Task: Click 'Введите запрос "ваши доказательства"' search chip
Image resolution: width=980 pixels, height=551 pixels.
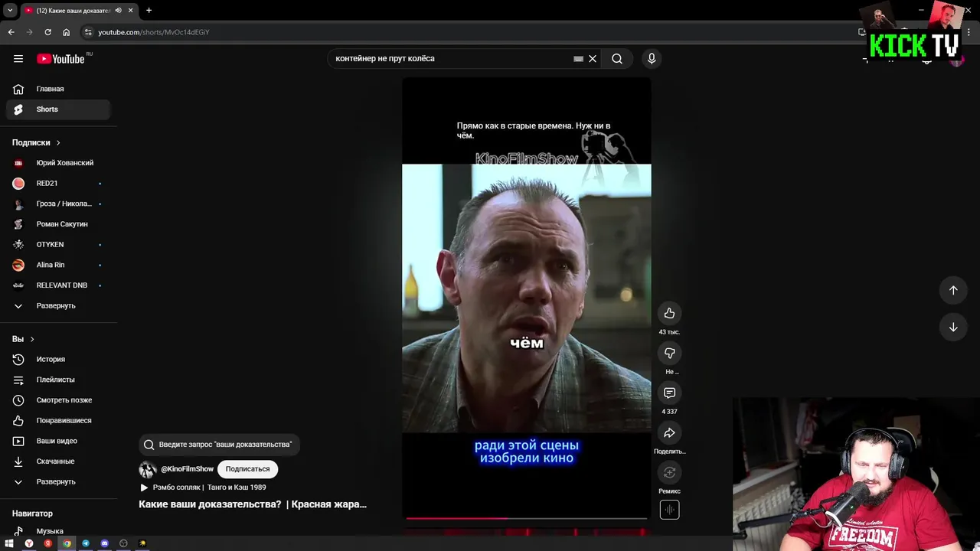Action: click(x=219, y=445)
